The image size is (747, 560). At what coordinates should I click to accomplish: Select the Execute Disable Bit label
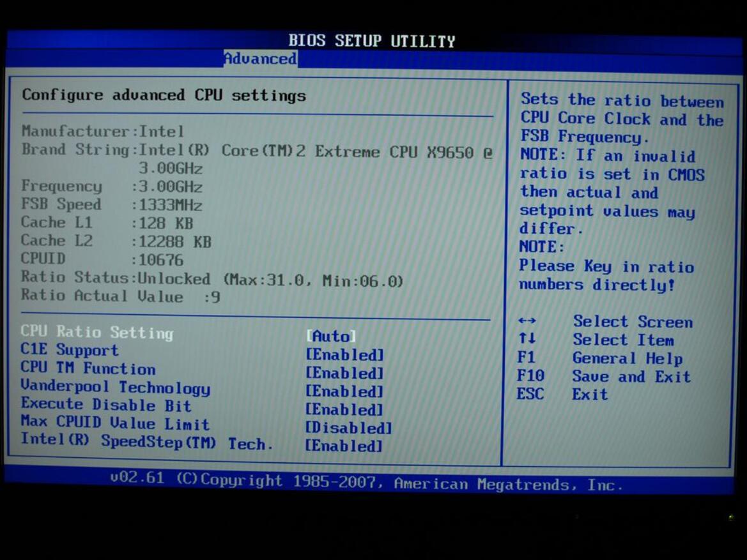pyautogui.click(x=106, y=405)
